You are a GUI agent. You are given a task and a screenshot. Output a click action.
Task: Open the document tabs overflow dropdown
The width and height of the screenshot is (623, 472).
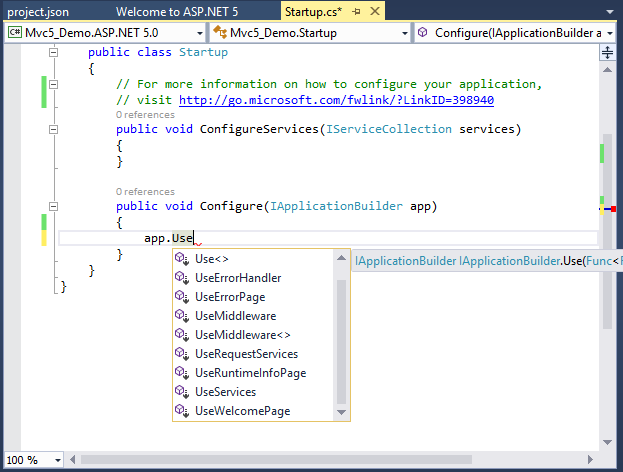(x=609, y=12)
